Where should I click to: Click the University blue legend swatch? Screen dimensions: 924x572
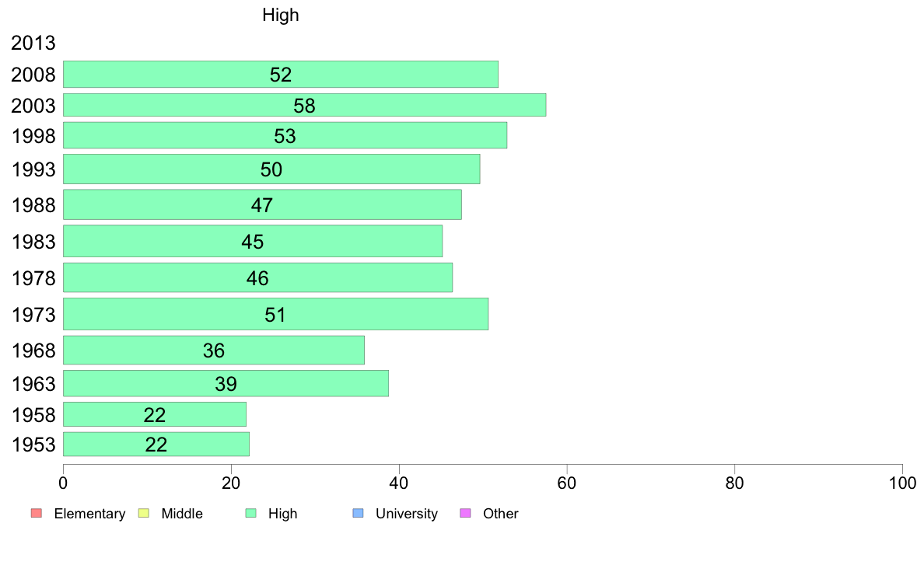pyautogui.click(x=358, y=513)
